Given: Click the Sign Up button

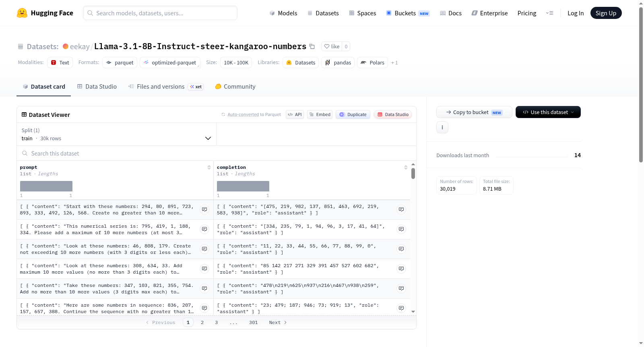Looking at the screenshot, I should coord(606,13).
